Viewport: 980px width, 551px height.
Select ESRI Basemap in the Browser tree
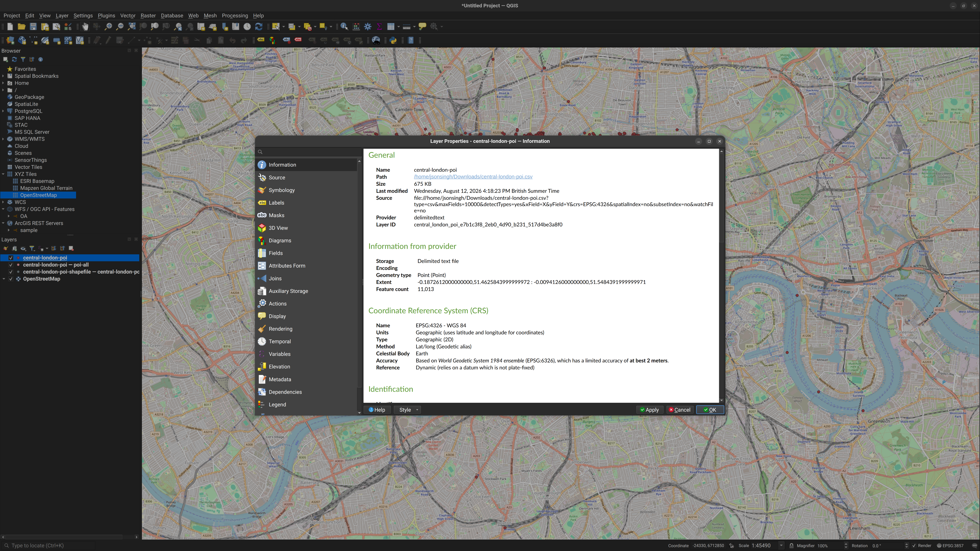pos(37,181)
